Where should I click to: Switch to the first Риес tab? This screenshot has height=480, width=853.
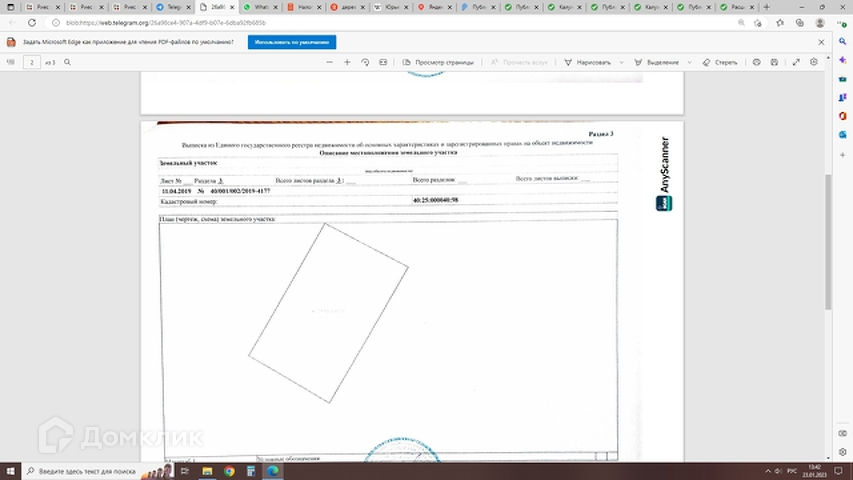click(42, 7)
